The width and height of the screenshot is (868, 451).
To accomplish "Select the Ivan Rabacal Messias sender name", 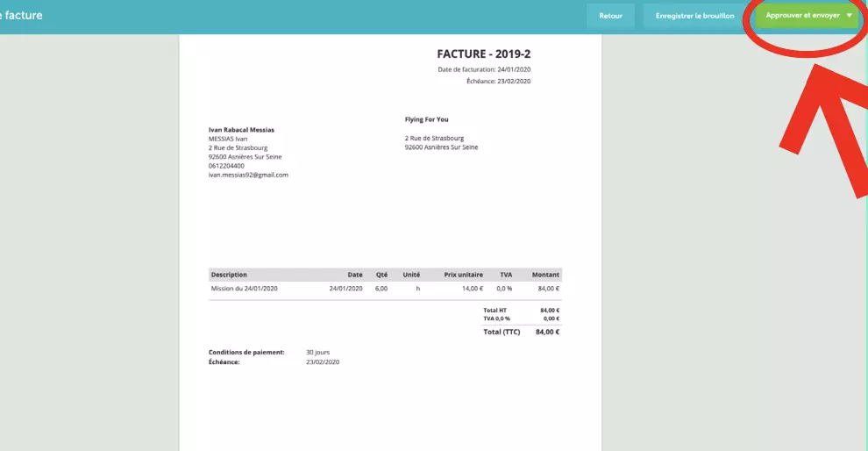I will (x=241, y=130).
